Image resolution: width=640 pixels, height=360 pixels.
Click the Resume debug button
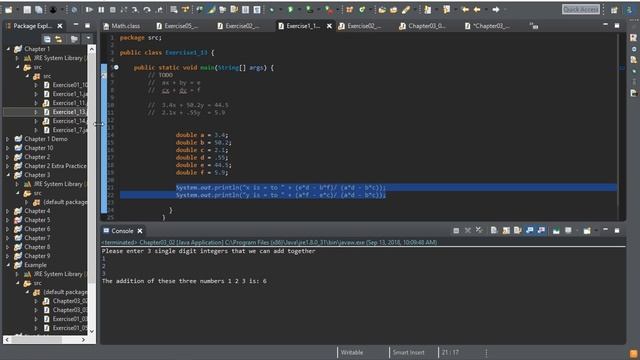pos(89,9)
